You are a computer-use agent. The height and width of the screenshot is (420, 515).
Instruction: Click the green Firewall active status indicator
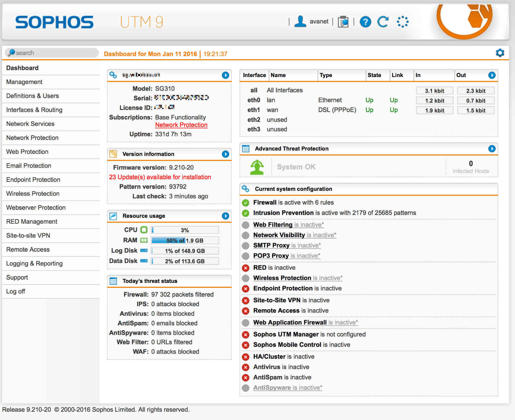(x=246, y=203)
